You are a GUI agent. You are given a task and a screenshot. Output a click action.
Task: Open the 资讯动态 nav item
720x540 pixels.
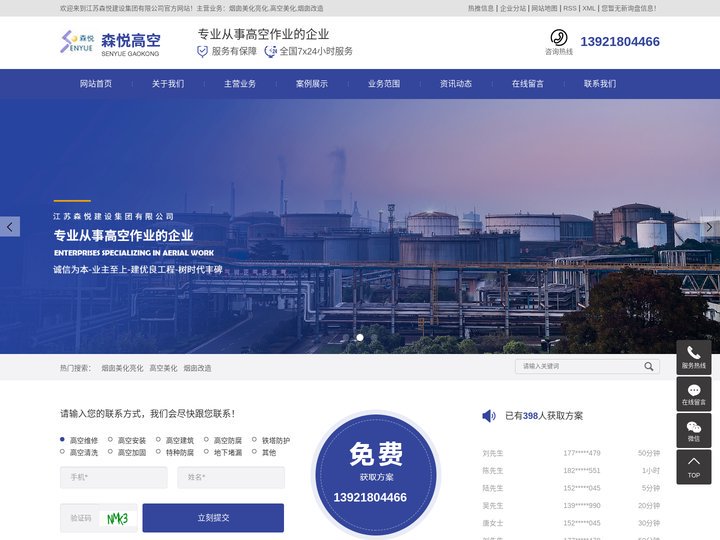[x=456, y=84]
